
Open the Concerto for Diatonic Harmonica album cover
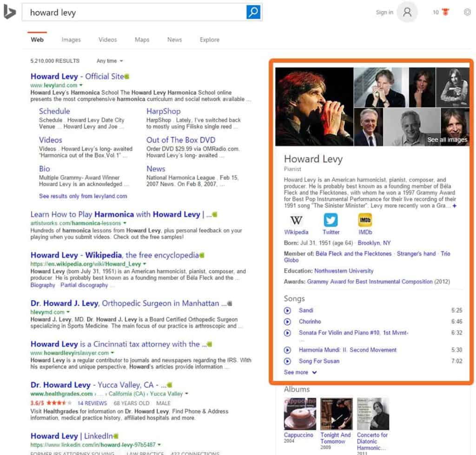point(373,414)
